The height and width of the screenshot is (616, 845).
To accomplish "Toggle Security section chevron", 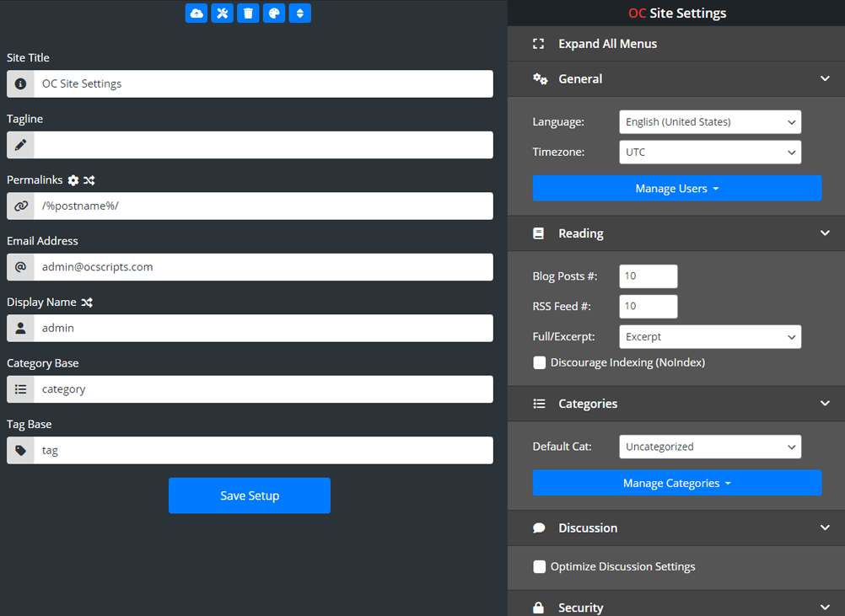I will point(825,608).
